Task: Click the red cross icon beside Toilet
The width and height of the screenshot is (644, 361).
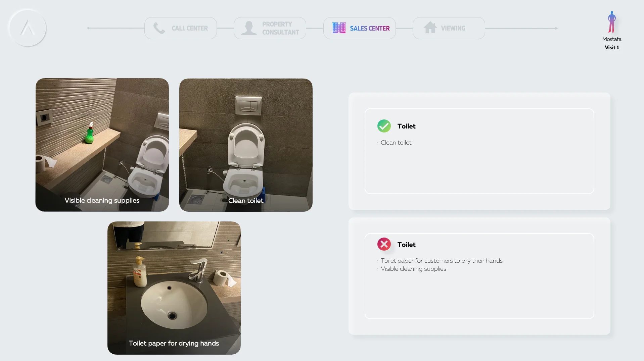Action: (384, 244)
